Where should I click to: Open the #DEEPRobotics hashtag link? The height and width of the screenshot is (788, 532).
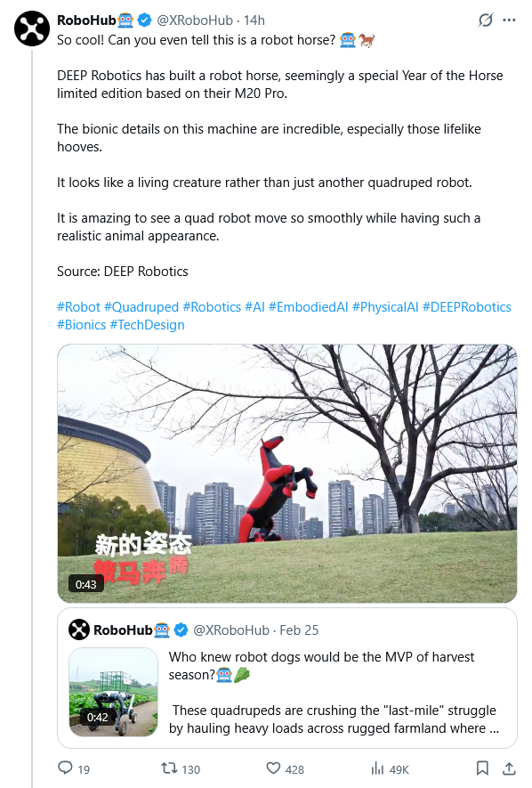467,307
